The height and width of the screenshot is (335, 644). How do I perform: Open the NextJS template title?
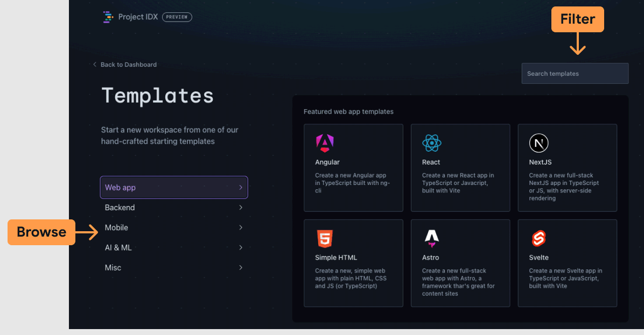coord(540,162)
